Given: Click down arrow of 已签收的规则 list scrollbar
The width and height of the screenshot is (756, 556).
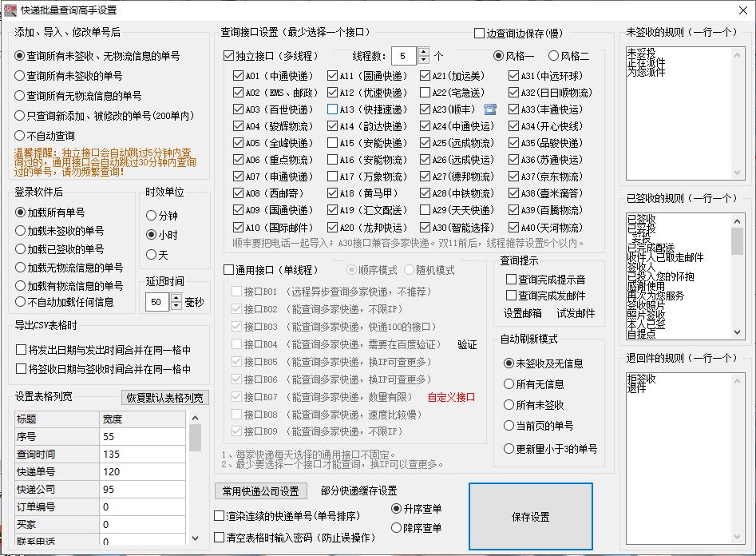Looking at the screenshot, I should [737, 332].
